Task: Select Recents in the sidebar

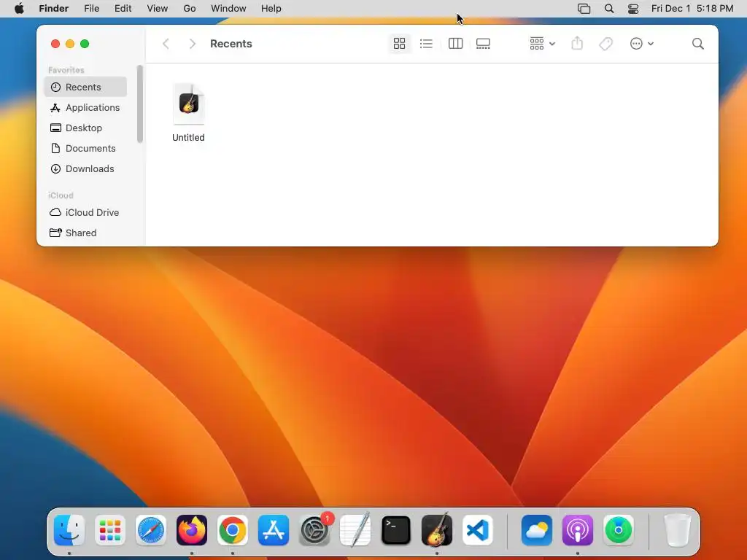Action: click(x=86, y=87)
